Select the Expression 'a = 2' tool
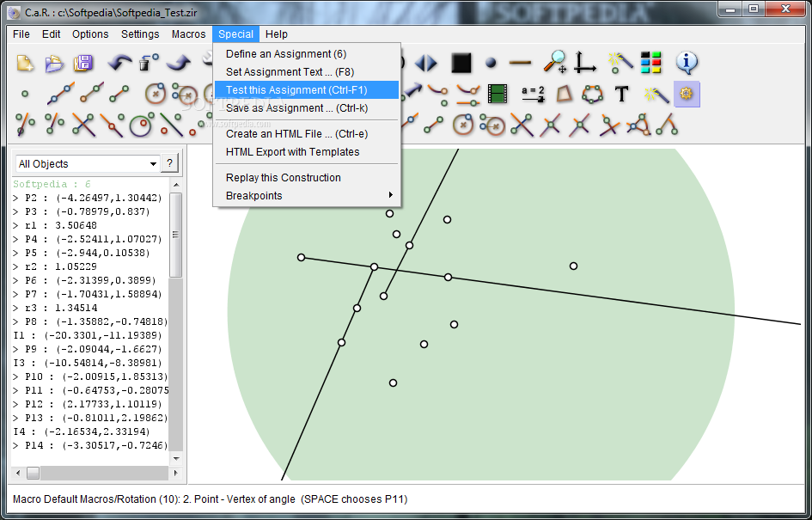Image resolution: width=812 pixels, height=520 pixels. point(533,95)
